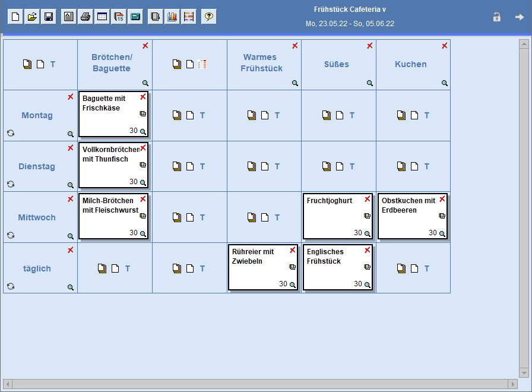The image size is (532, 392).
Task: Delete the Montag row with red X
Action: 71,97
